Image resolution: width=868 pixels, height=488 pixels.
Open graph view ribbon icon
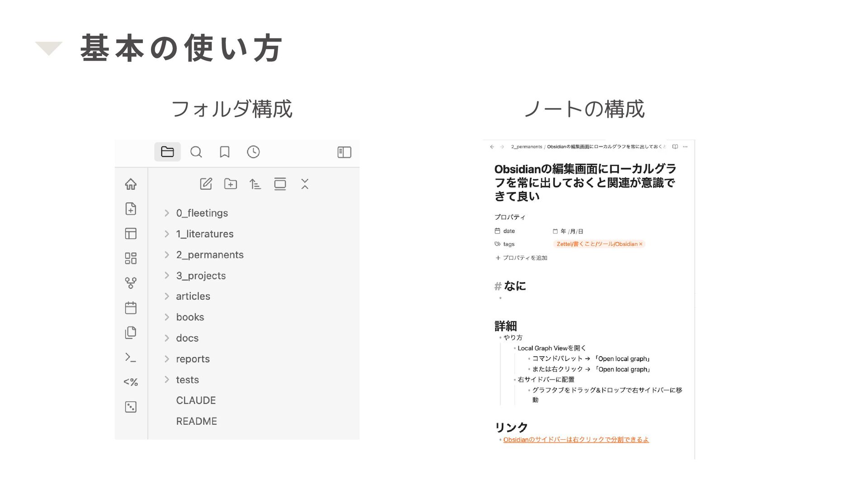131,283
